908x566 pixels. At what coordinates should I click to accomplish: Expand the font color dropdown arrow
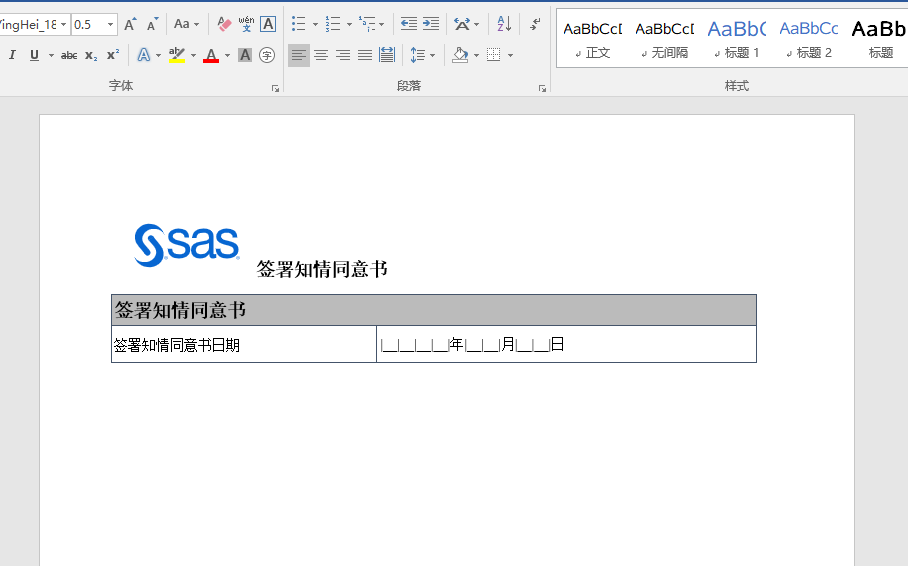[228, 55]
